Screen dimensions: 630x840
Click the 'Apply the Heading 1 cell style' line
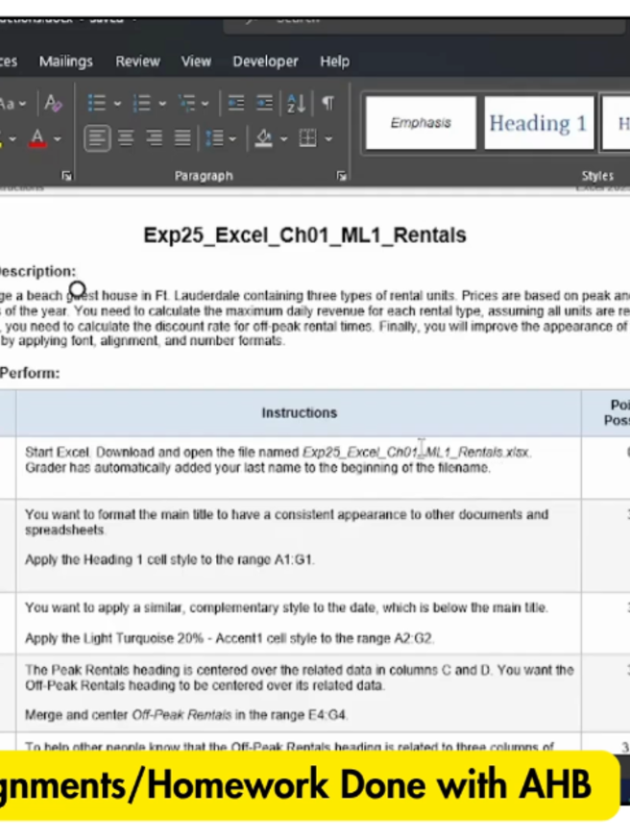point(170,559)
